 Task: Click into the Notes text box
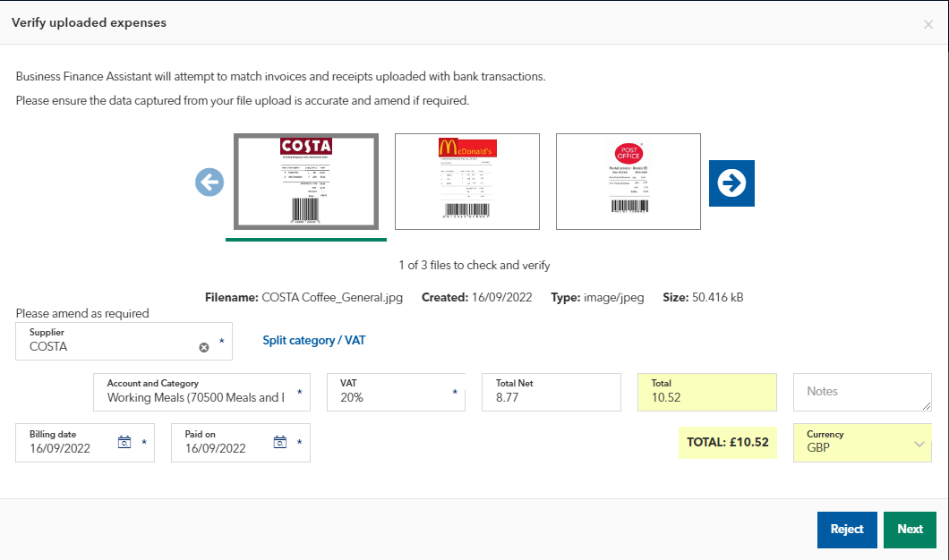[x=862, y=392]
